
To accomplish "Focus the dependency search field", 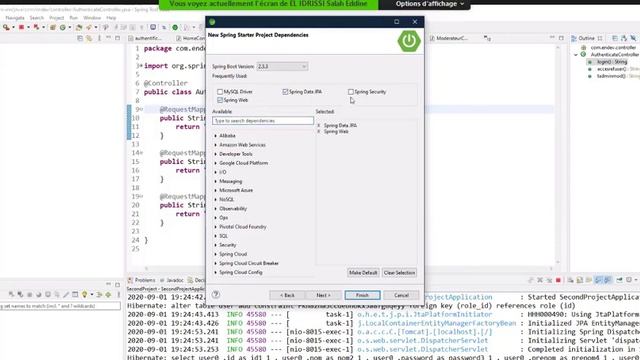I will [x=263, y=121].
